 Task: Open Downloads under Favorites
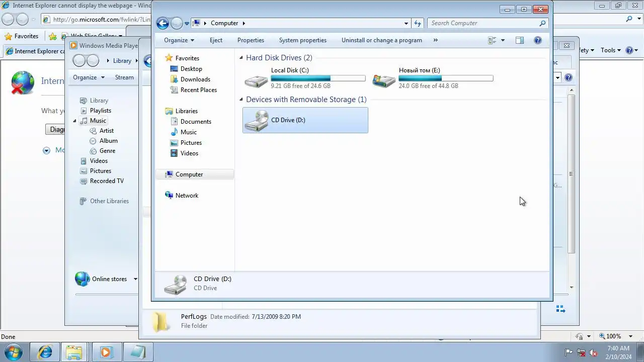195,79
